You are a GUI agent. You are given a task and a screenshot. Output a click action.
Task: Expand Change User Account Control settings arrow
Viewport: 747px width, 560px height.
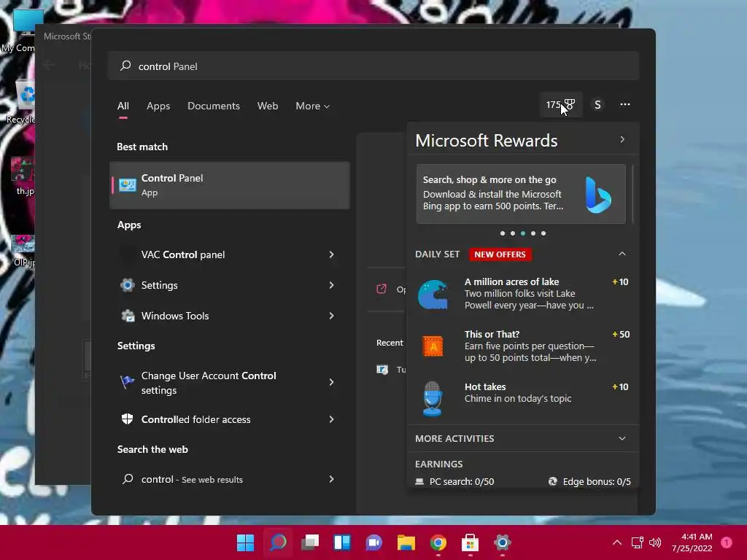[332, 382]
